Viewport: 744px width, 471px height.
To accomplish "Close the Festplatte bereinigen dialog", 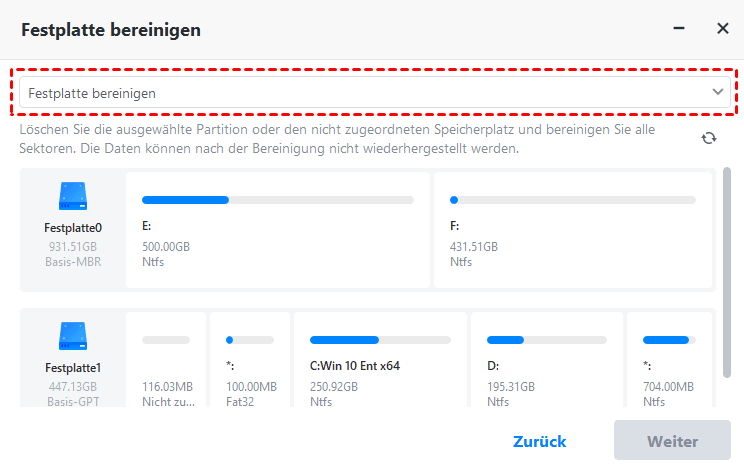I will [x=722, y=29].
